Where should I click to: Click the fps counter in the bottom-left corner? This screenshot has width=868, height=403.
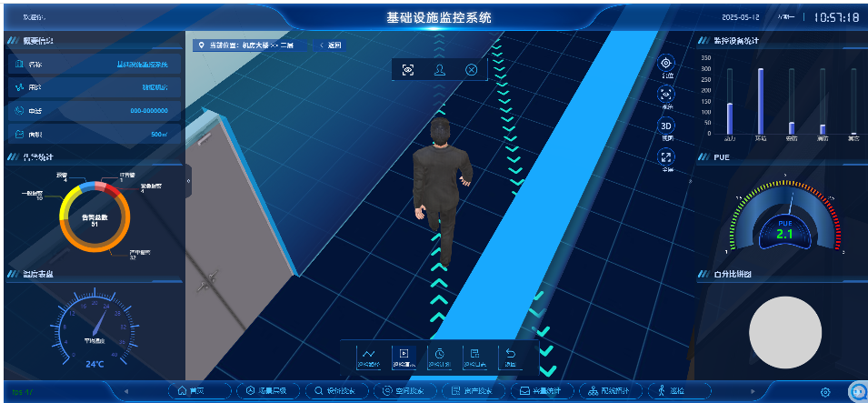point(23,392)
